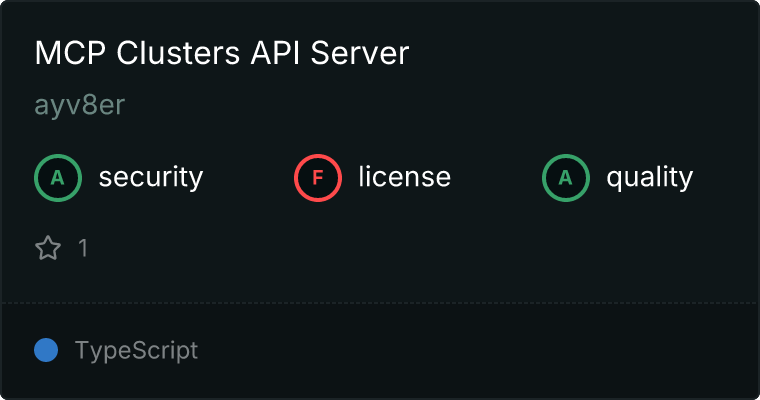Select the license label text
Screen dimensions: 760x400
404,178
